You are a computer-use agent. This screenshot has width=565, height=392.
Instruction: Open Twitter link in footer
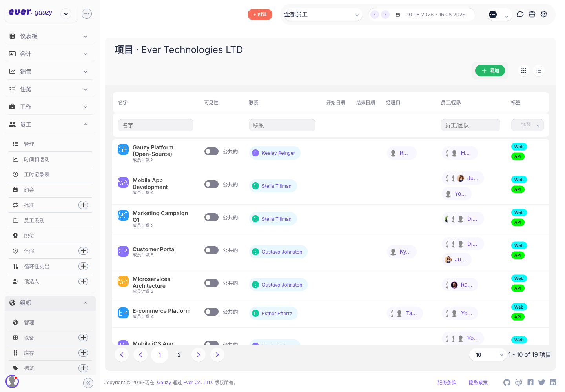542,383
